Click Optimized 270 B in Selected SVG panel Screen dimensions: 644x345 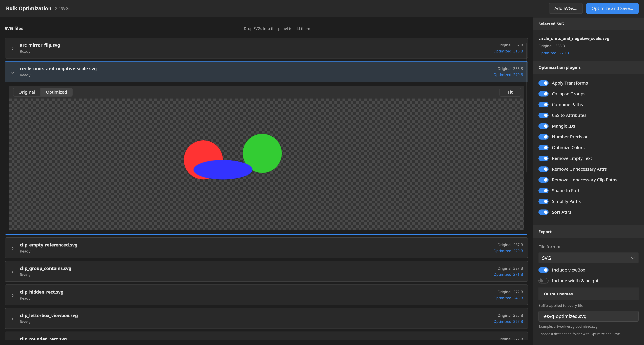point(553,53)
